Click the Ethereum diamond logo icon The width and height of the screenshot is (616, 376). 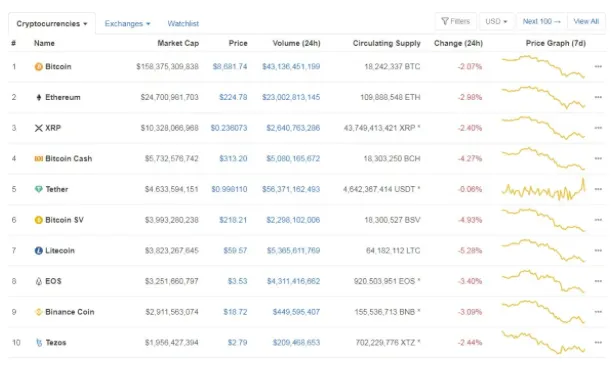(x=38, y=97)
